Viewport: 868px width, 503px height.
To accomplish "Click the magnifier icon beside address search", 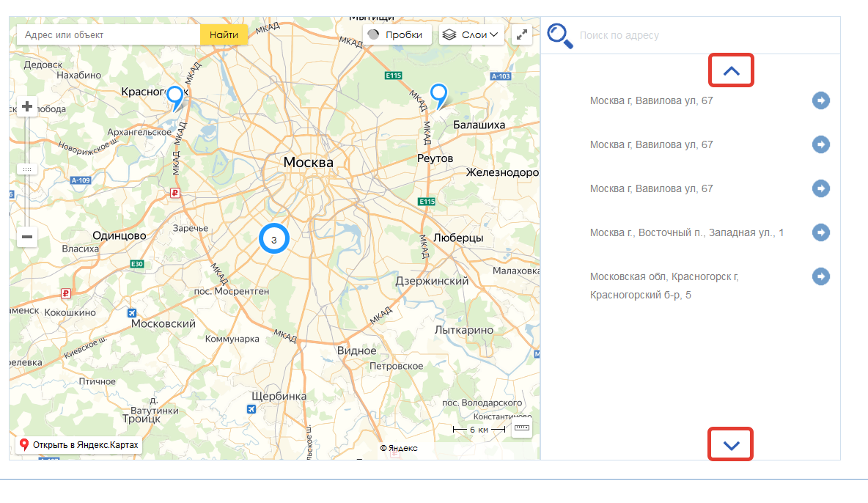I will click(559, 35).
